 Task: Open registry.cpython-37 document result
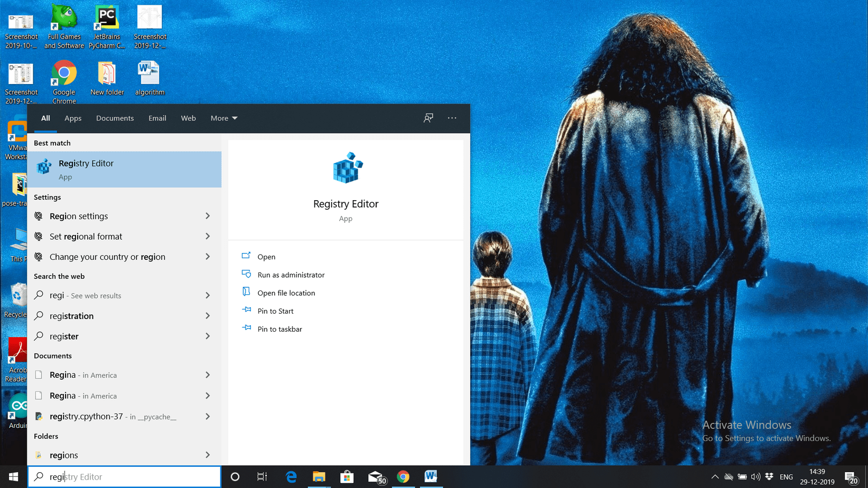124,416
